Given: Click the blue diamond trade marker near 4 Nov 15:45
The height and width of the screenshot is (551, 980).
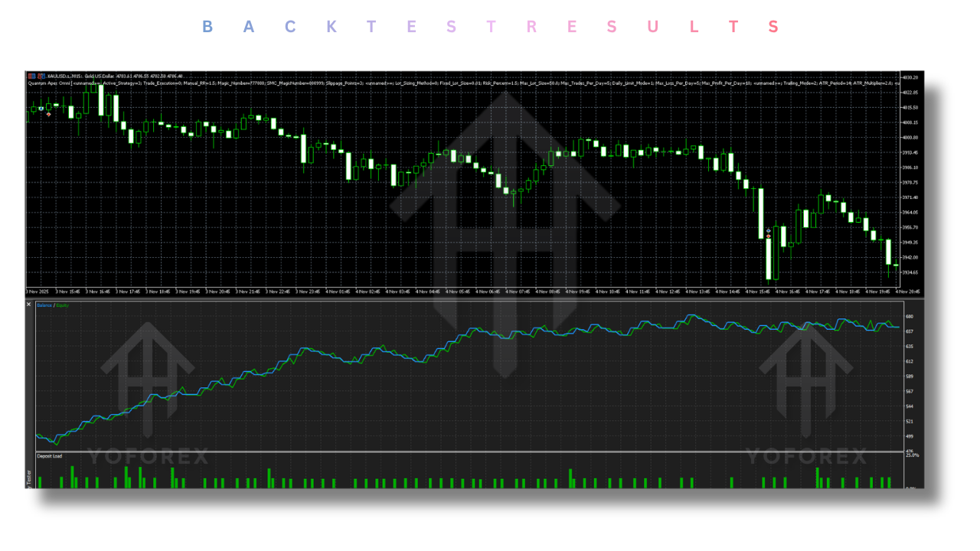Looking at the screenshot, I should [x=769, y=230].
